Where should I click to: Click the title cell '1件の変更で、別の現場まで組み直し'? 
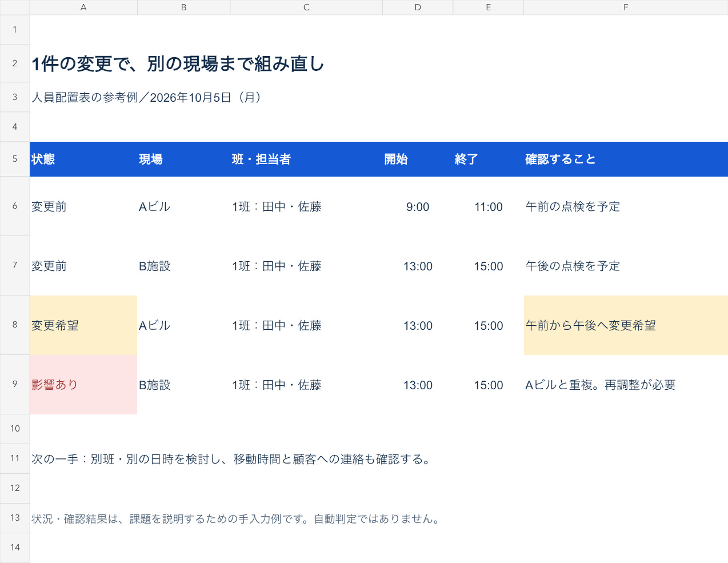coord(178,63)
